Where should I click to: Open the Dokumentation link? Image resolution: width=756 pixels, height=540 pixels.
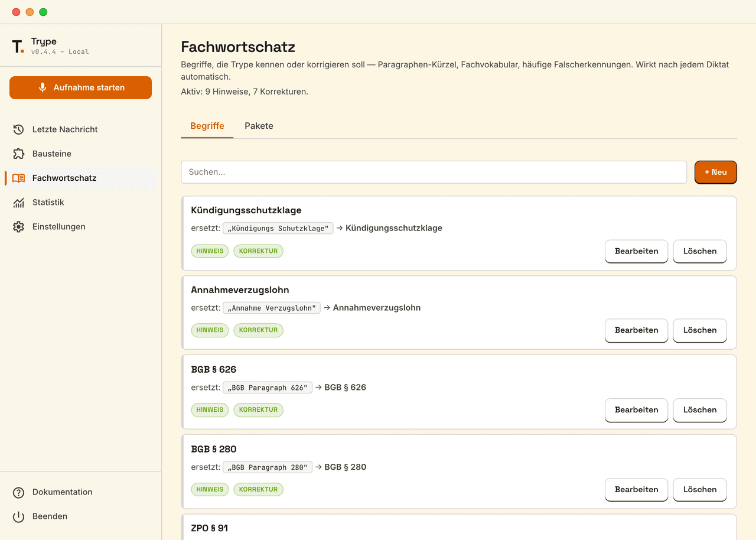pyautogui.click(x=80, y=492)
